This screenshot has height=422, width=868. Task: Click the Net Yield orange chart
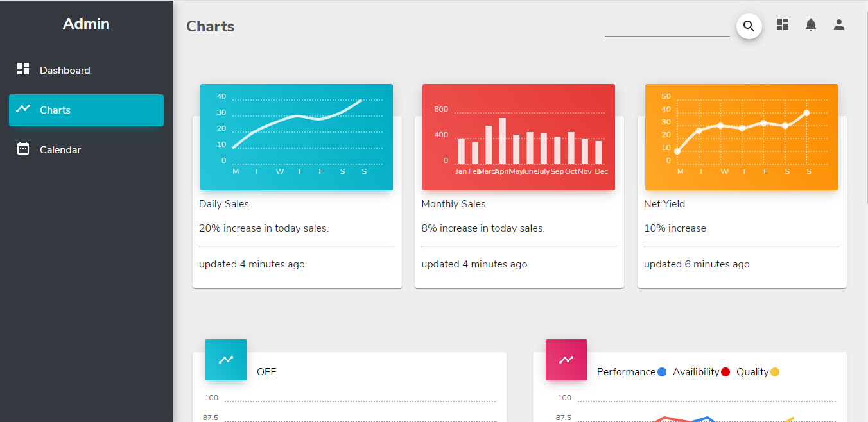click(742, 137)
